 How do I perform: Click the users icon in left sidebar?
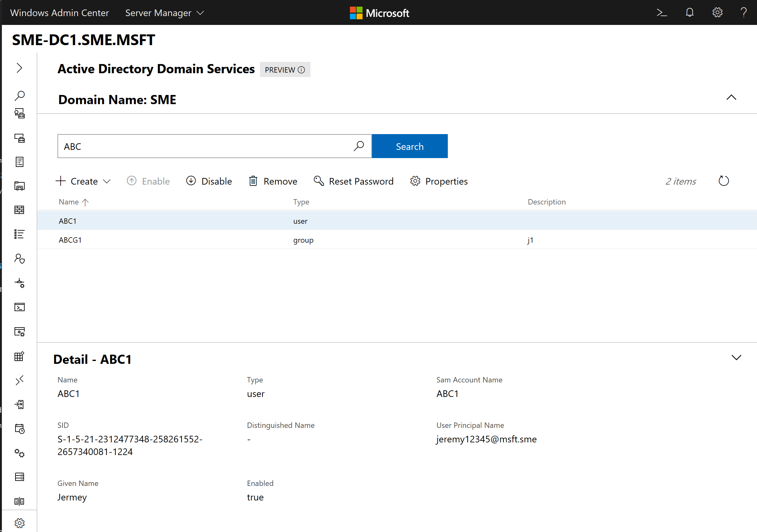[x=20, y=258]
